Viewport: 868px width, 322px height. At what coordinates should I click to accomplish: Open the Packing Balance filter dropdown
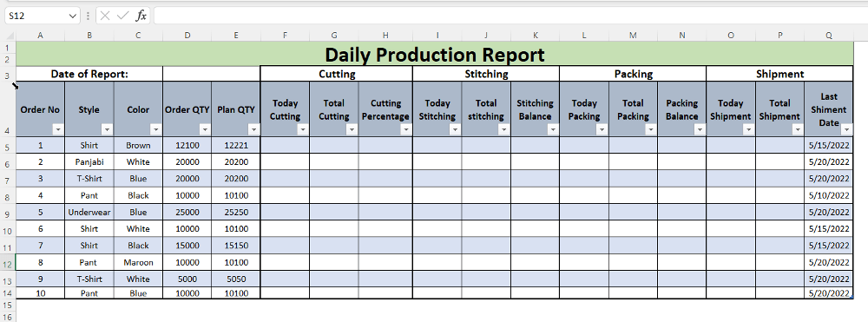(x=700, y=129)
